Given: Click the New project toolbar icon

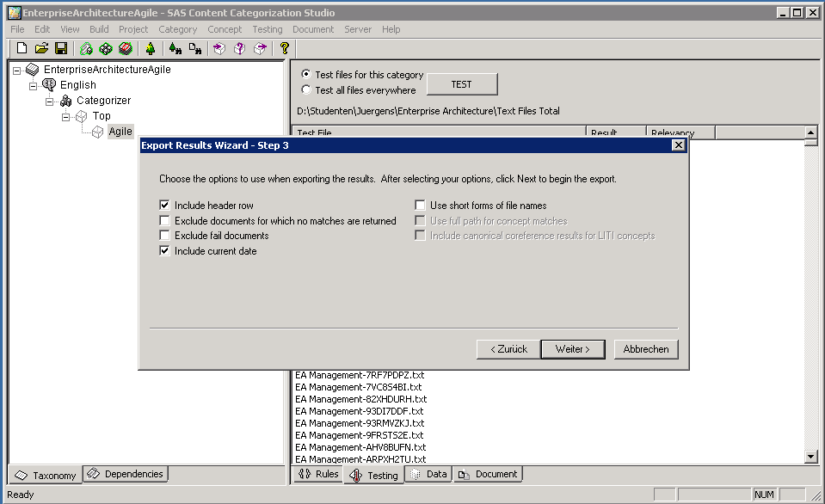Looking at the screenshot, I should 22,48.
